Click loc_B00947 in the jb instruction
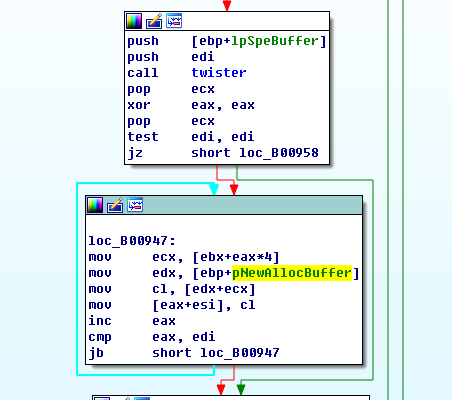452x400 pixels. point(240,353)
